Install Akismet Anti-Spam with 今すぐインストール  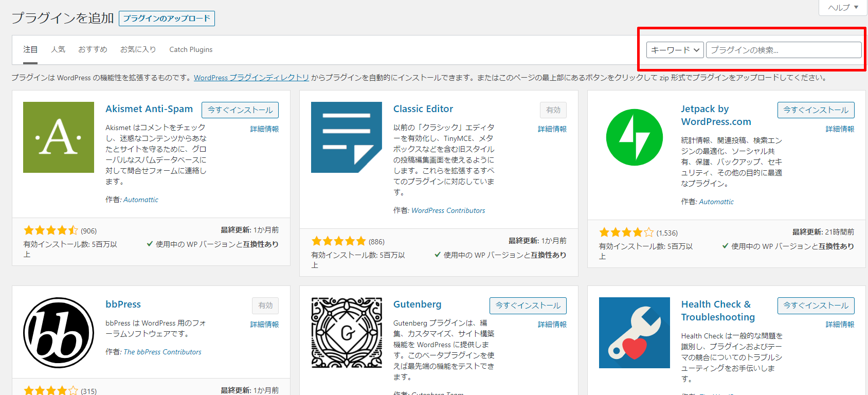pyautogui.click(x=240, y=110)
